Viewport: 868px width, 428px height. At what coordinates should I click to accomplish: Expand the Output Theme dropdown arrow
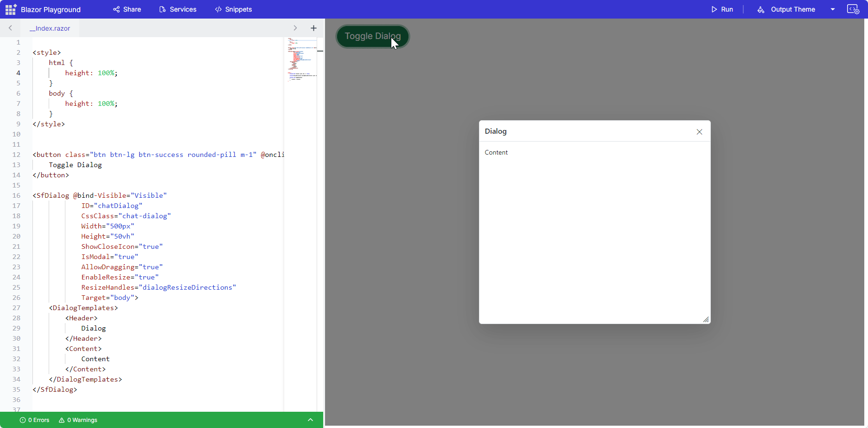click(833, 9)
